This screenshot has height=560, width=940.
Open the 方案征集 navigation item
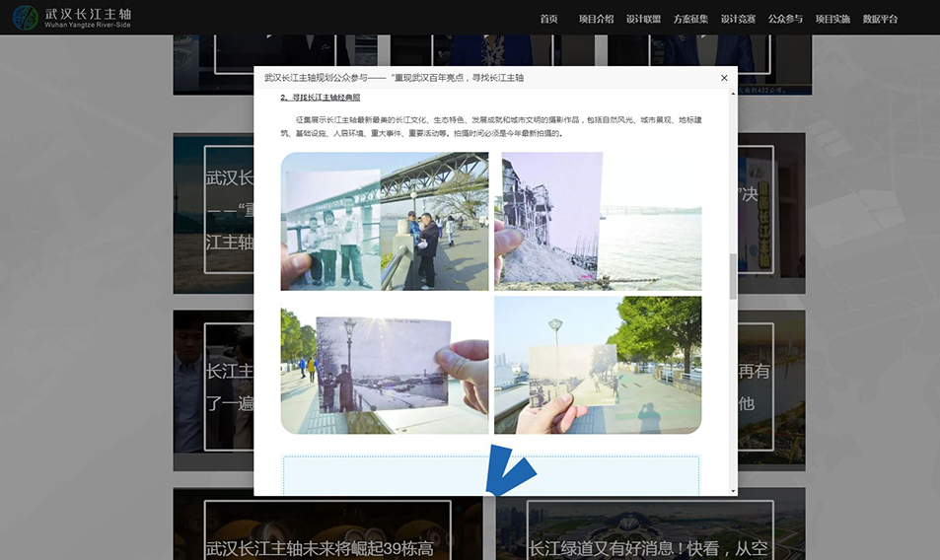pyautogui.click(x=690, y=19)
